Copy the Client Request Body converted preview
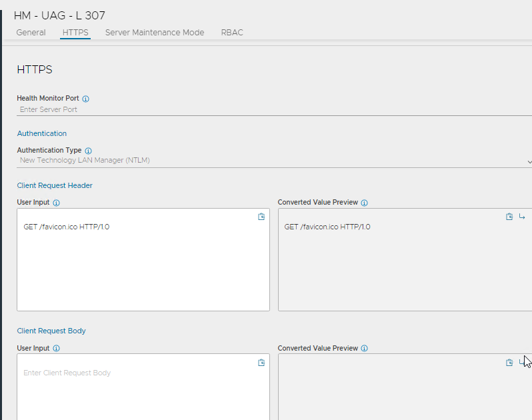The width and height of the screenshot is (532, 420). point(509,363)
